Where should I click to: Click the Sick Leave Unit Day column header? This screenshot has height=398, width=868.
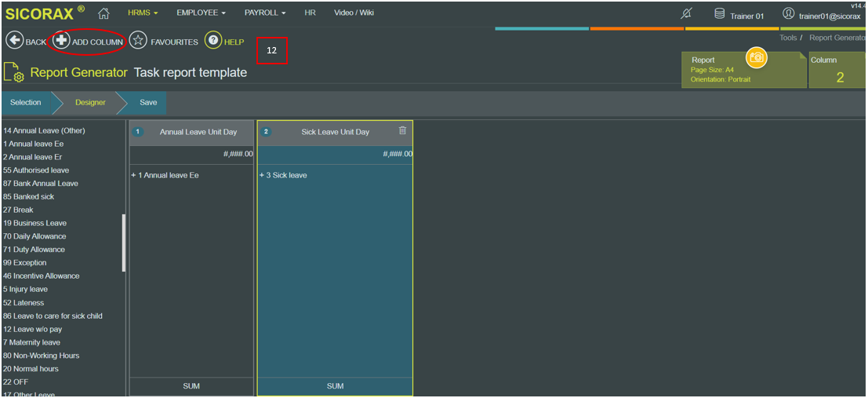(x=335, y=132)
